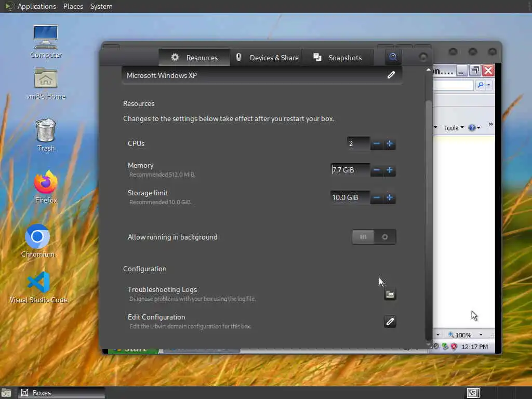Toggle Allow running in background switch
Screen dimensions: 532x399
coord(374,237)
